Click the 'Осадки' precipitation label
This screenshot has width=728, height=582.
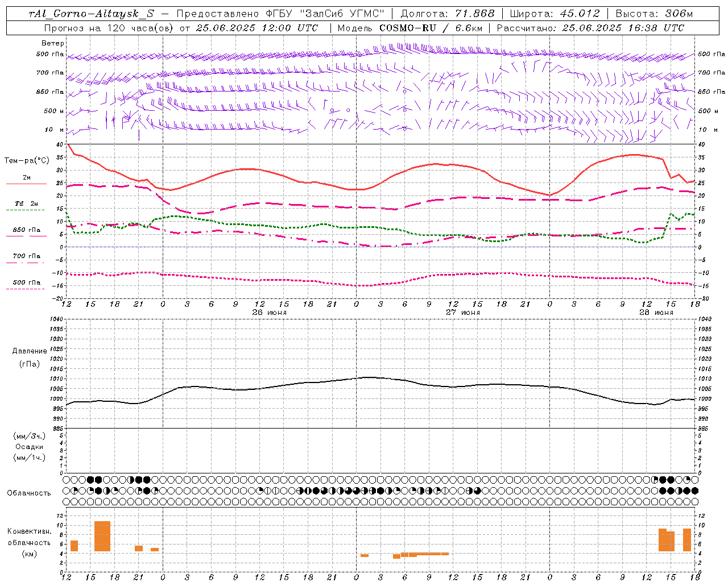point(30,447)
